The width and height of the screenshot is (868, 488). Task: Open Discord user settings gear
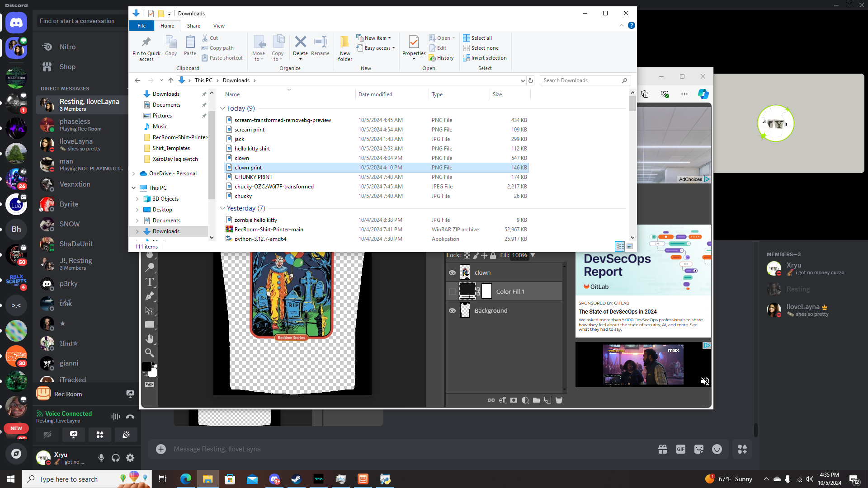[x=130, y=458]
